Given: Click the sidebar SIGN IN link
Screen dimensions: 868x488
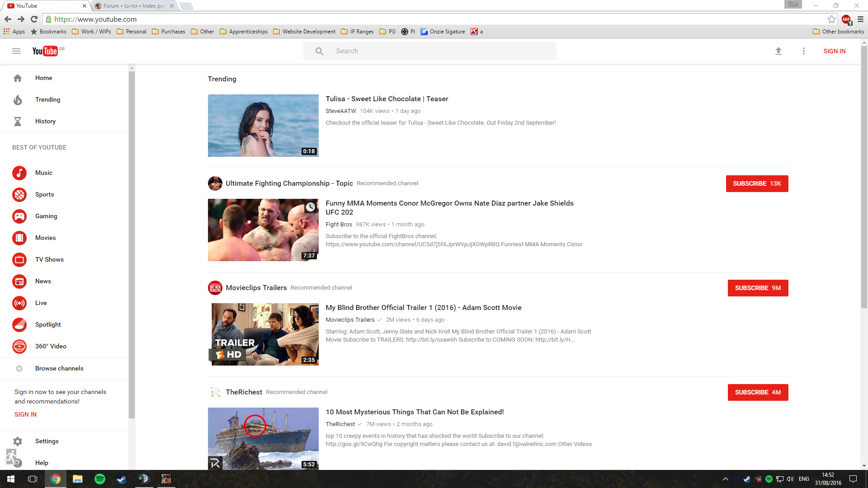Looking at the screenshot, I should 25,414.
